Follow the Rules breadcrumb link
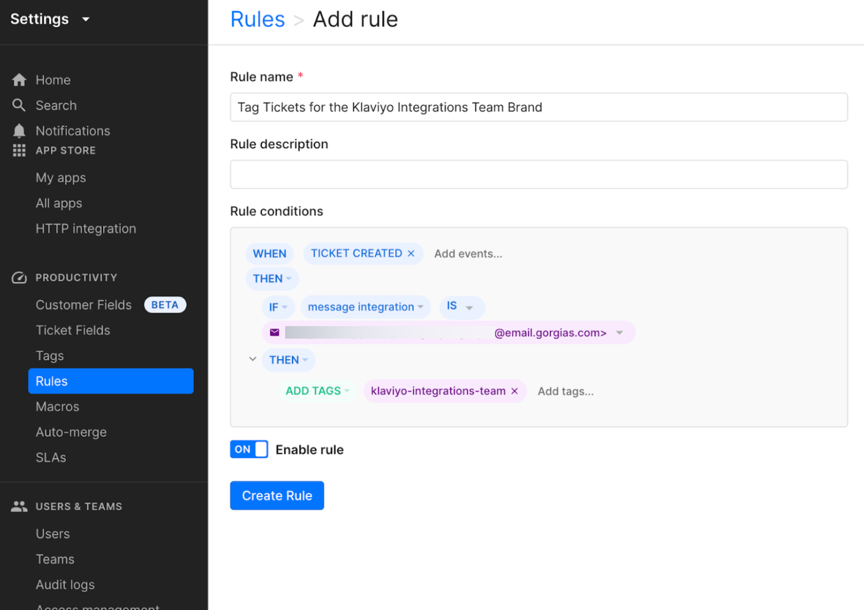 pos(257,19)
